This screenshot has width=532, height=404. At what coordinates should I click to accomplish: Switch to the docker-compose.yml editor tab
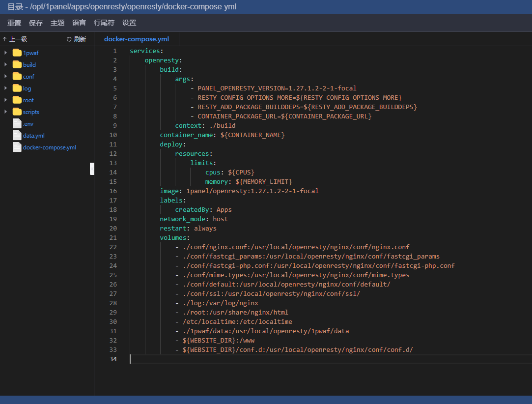tap(136, 39)
